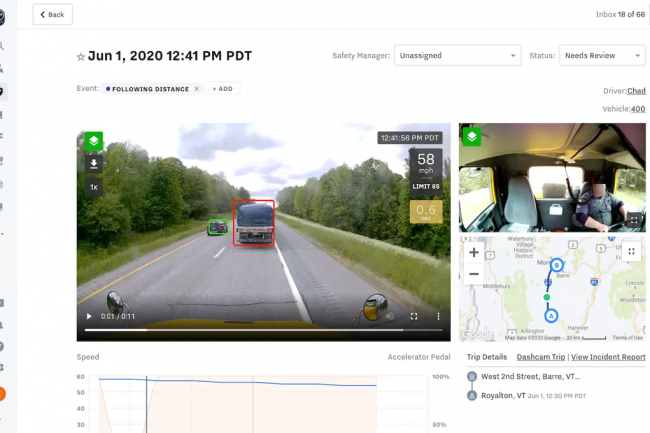Zoom in on the map
The image size is (650, 433).
pos(474,253)
